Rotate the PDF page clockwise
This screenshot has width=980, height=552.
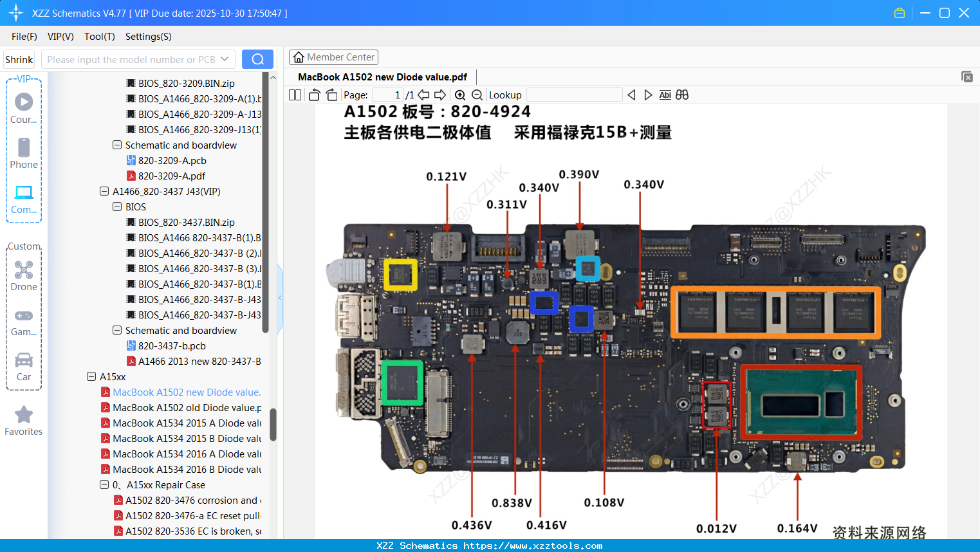pos(331,95)
